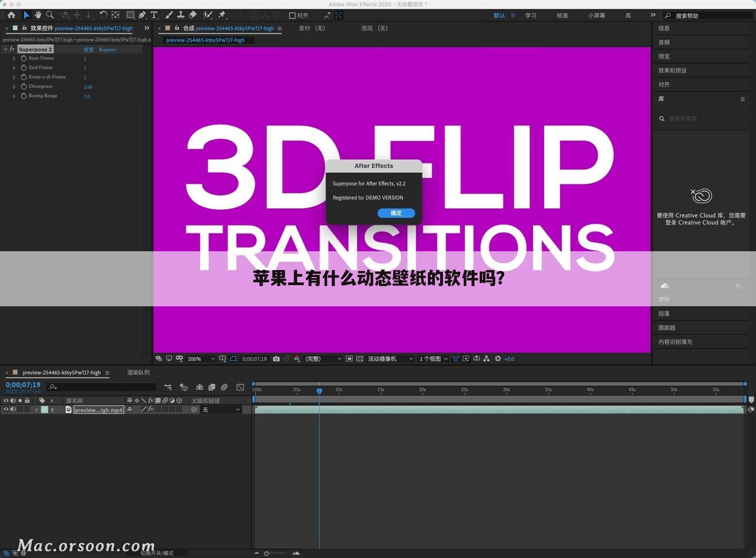Open the 1个视图 view layout dropdown
Viewport: 756px width, 558px height.
(x=433, y=359)
